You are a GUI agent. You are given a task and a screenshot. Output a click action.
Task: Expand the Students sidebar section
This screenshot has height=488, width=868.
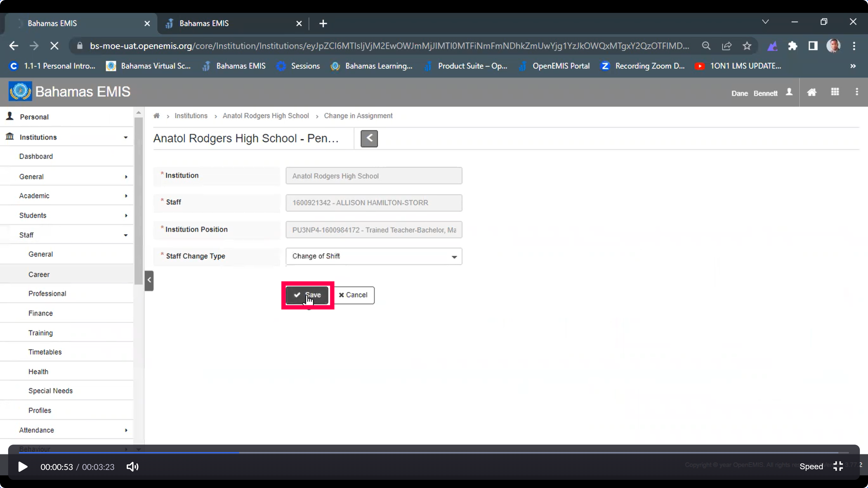click(x=67, y=215)
